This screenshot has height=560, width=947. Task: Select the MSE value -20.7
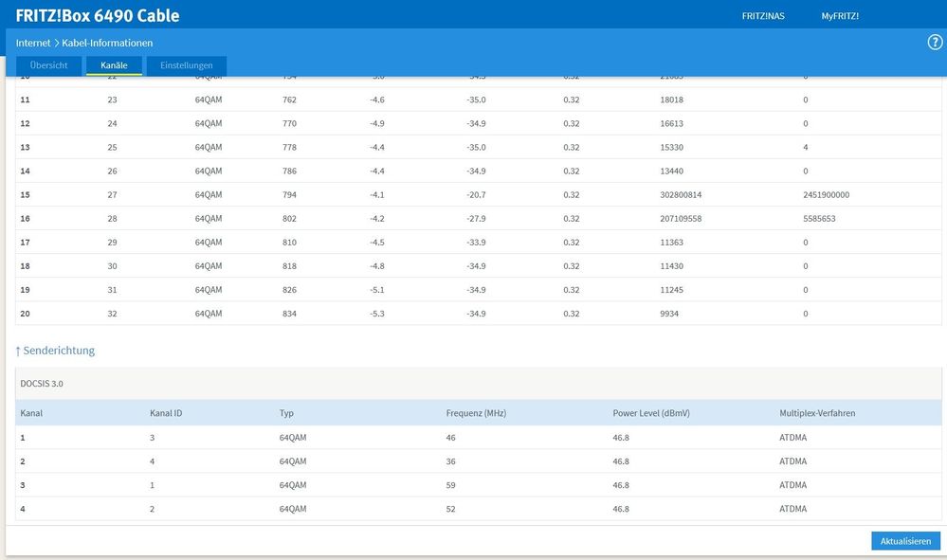[476, 195]
